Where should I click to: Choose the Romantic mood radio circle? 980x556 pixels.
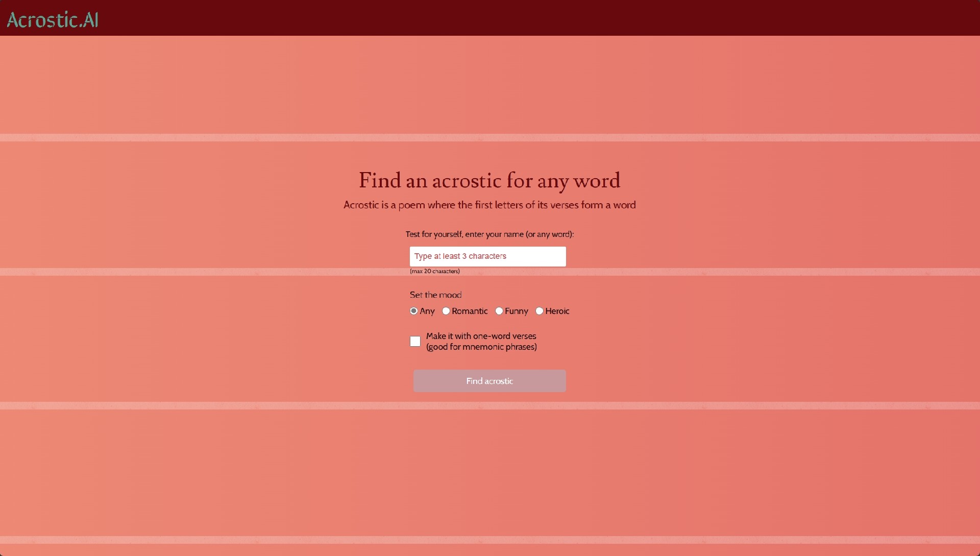point(446,311)
